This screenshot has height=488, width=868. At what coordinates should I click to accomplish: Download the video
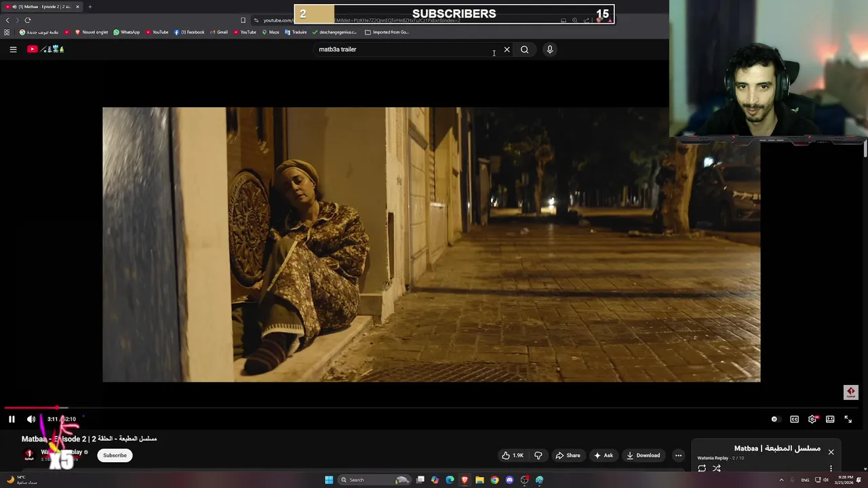(x=643, y=455)
